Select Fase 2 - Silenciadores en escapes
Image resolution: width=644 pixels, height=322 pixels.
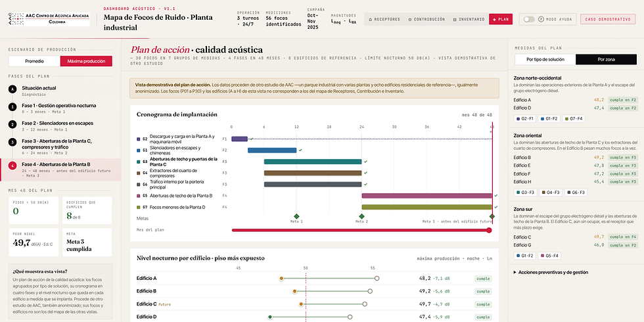tap(60, 126)
